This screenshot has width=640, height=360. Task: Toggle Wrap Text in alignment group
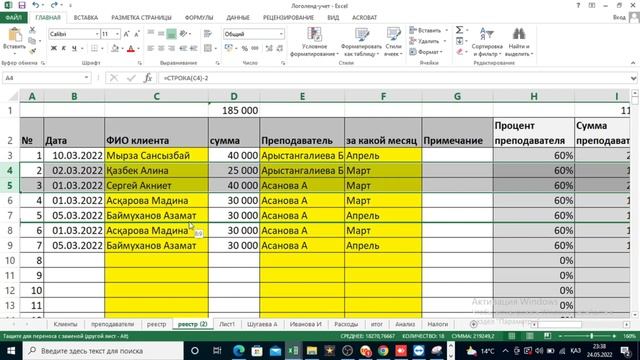[208, 34]
